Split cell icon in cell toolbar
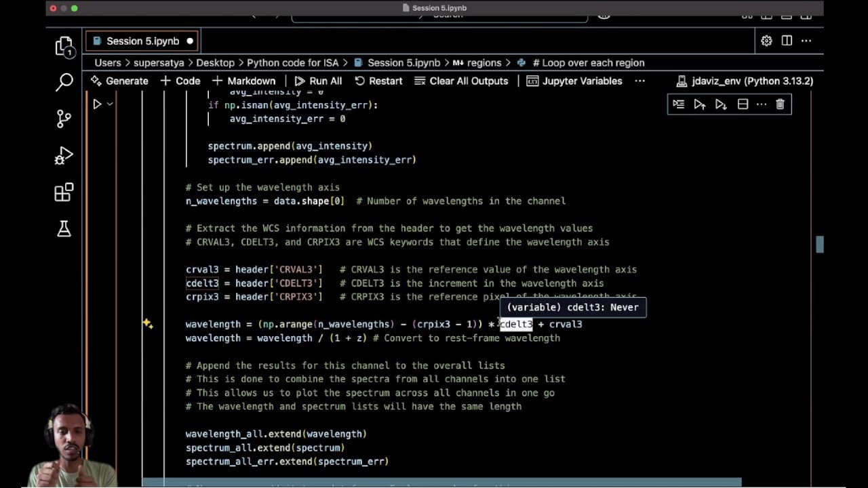Viewport: 868px width, 488px height. point(743,104)
